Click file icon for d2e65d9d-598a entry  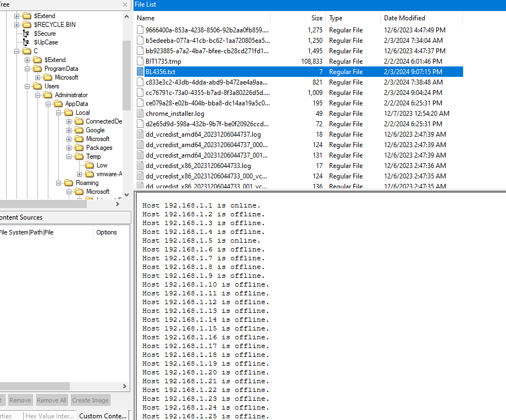pyautogui.click(x=140, y=124)
